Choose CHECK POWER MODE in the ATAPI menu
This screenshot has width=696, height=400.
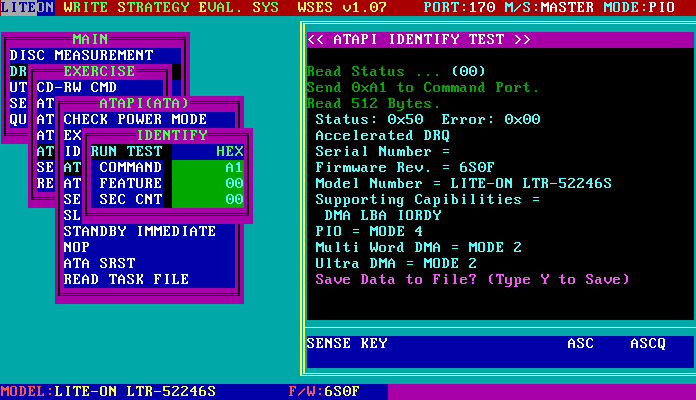[135, 119]
